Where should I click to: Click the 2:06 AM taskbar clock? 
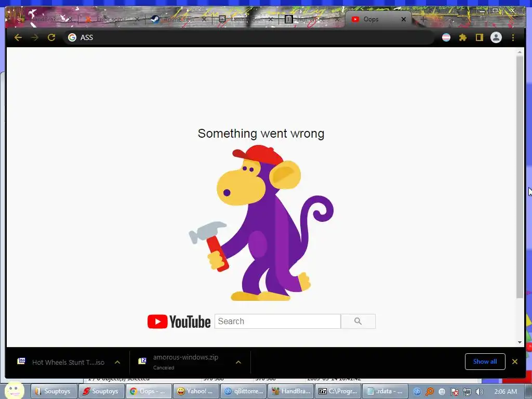coord(506,392)
